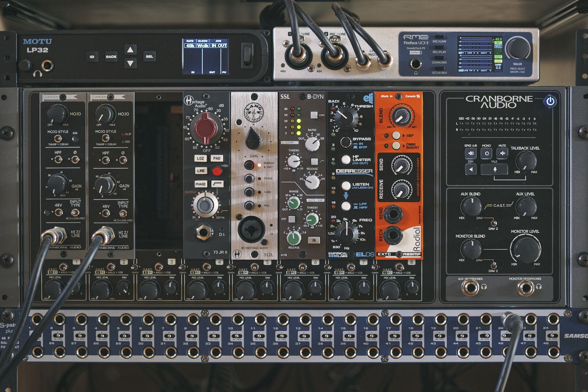Select bottom-row jack 30 on Samson patchbay
Viewport: 588px width, 392px height.
point(148,352)
